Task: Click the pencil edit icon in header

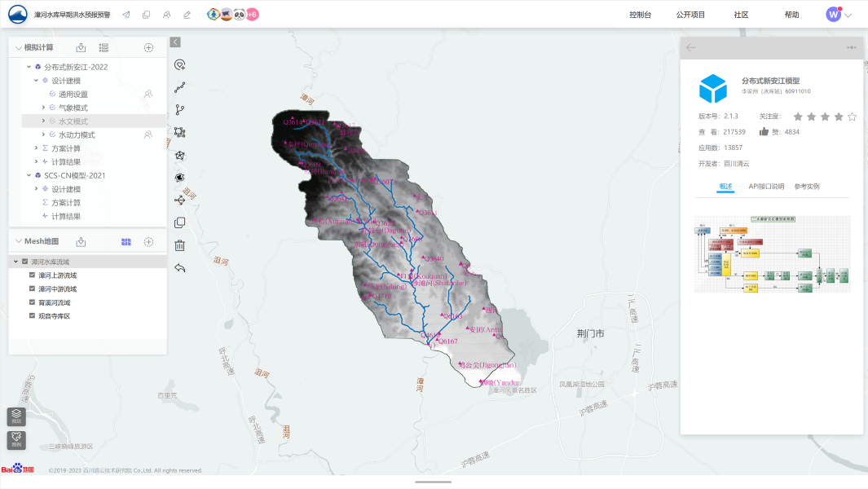Action: click(187, 15)
